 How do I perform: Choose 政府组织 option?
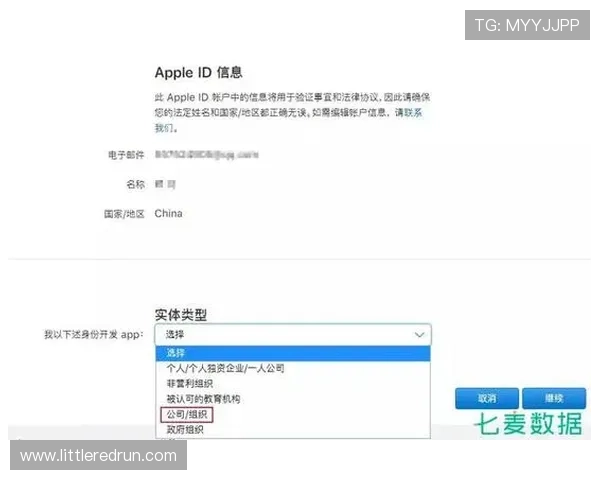coord(293,429)
